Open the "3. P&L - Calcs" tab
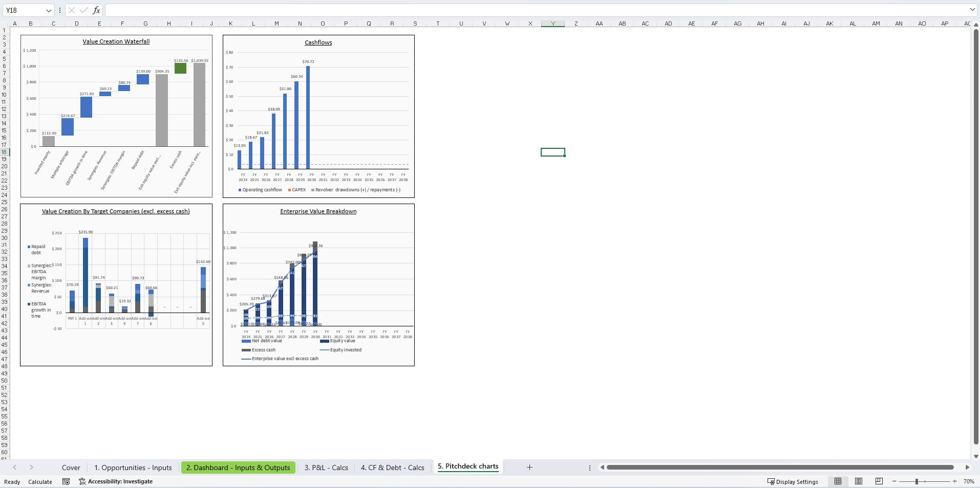This screenshot has width=980, height=488. pos(326,467)
